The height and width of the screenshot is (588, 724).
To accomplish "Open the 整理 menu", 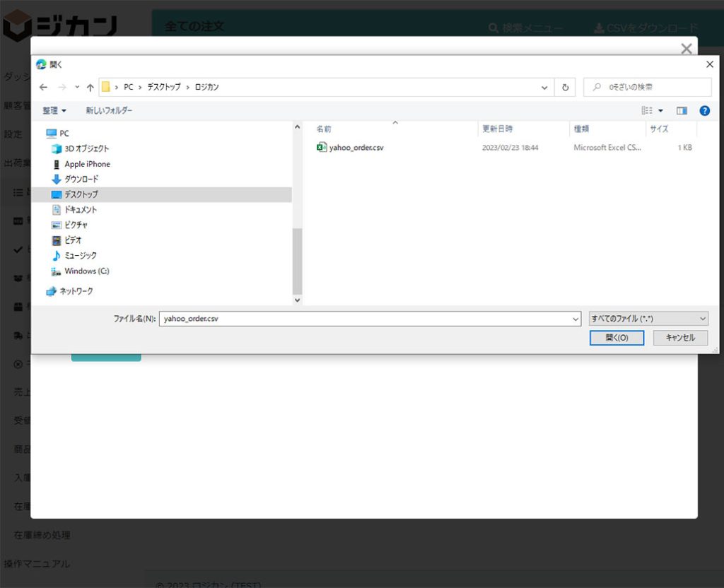I will click(54, 111).
